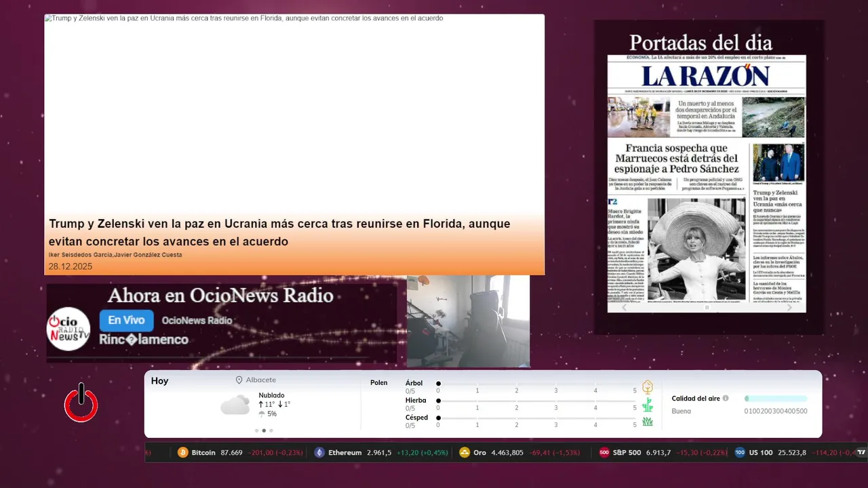This screenshot has height=488, width=868.
Task: Select the third weather carousel dot
Action: tap(271, 430)
